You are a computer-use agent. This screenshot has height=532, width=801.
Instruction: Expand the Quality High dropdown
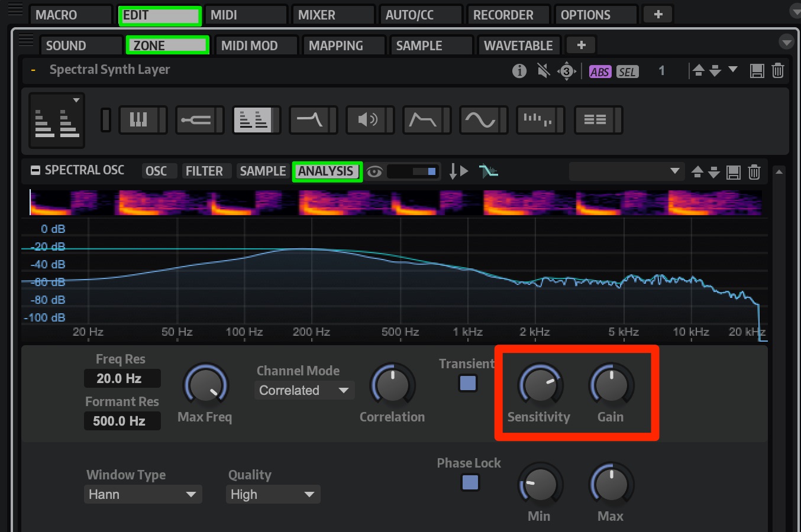pos(273,494)
